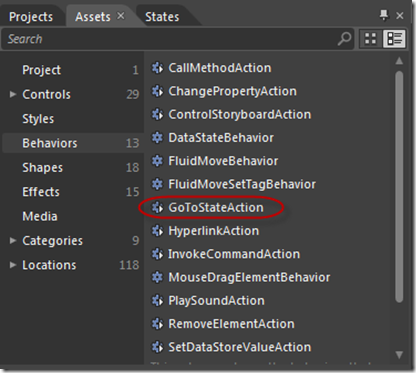The height and width of the screenshot is (373, 416).
Task: Select MouseDragElementBehavior text in list
Action: (249, 277)
